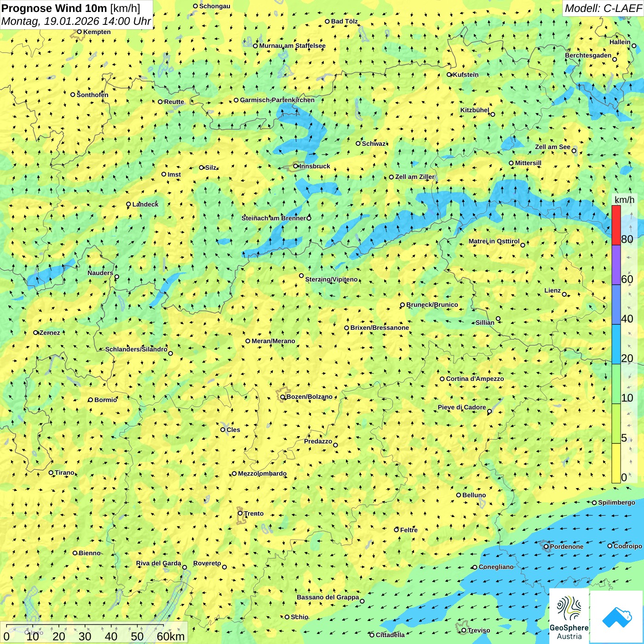644x644 pixels.
Task: Click the Matrei in Osttirol label
Action: pyautogui.click(x=494, y=241)
